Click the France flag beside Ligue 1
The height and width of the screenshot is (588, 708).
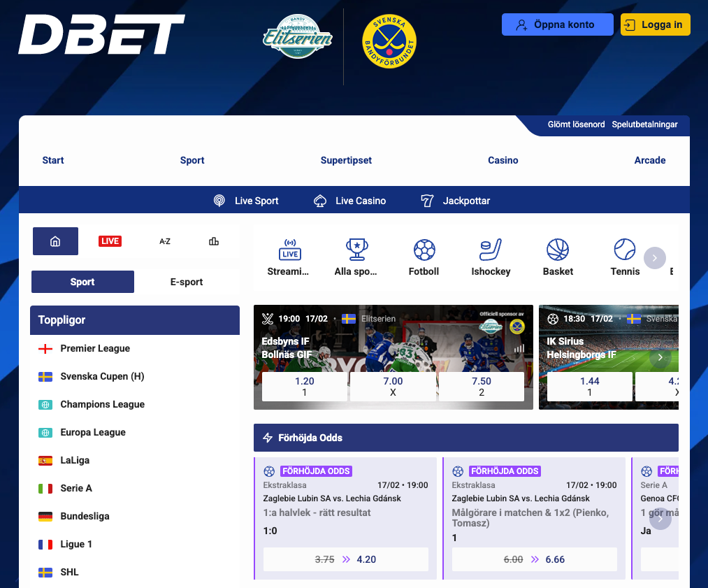point(45,545)
